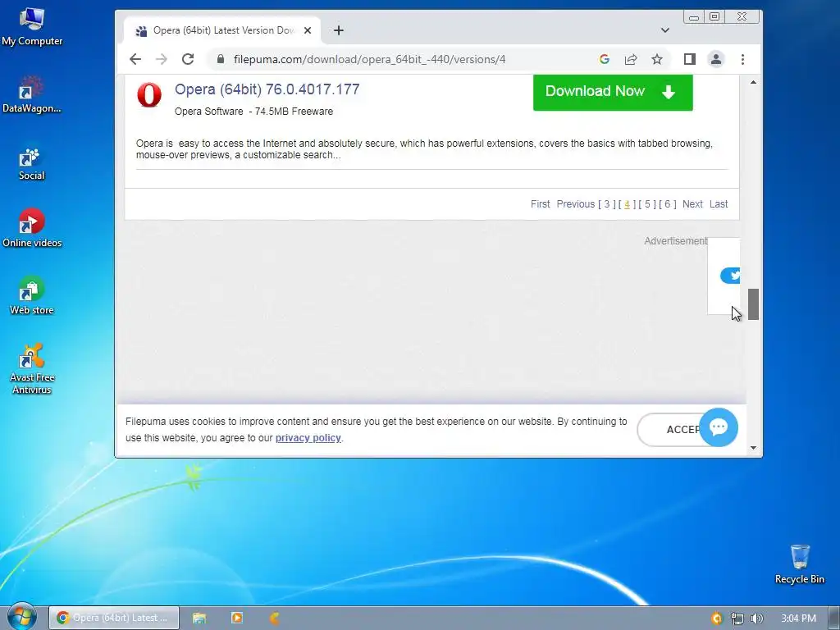Open versions page 3
This screenshot has width=840, height=630.
(606, 204)
